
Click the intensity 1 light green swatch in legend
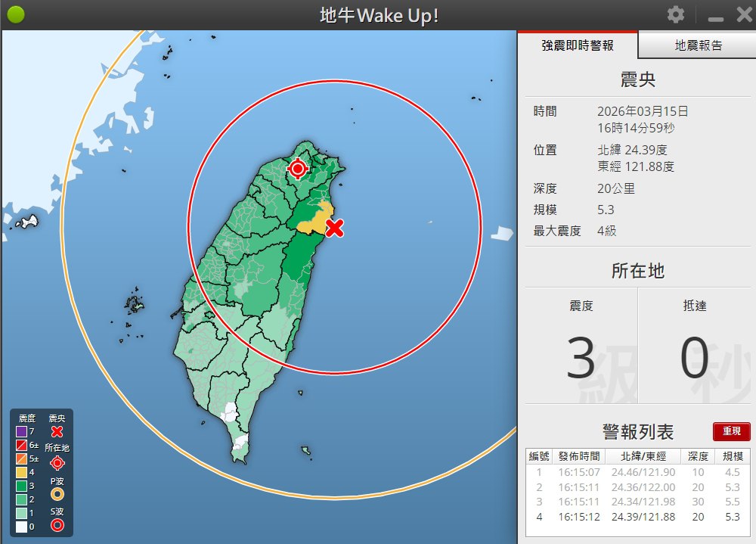coord(21,513)
